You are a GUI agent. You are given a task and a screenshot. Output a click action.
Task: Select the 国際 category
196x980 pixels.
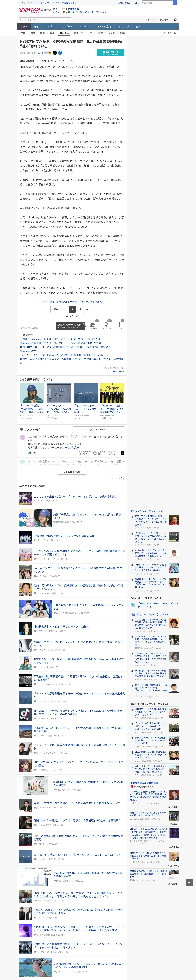pyautogui.click(x=42, y=33)
